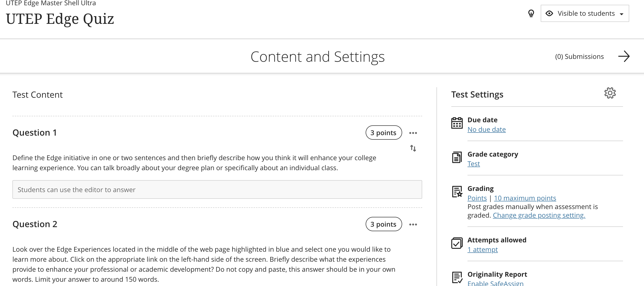Click the No due date link
The width and height of the screenshot is (644, 286).
point(486,129)
